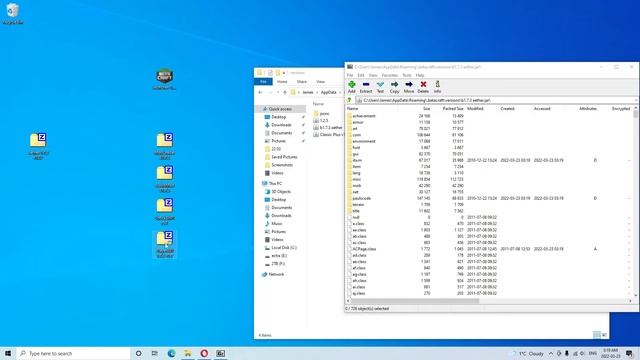Click the microphone icon in system tray
The image size is (640, 360).
(567, 353)
